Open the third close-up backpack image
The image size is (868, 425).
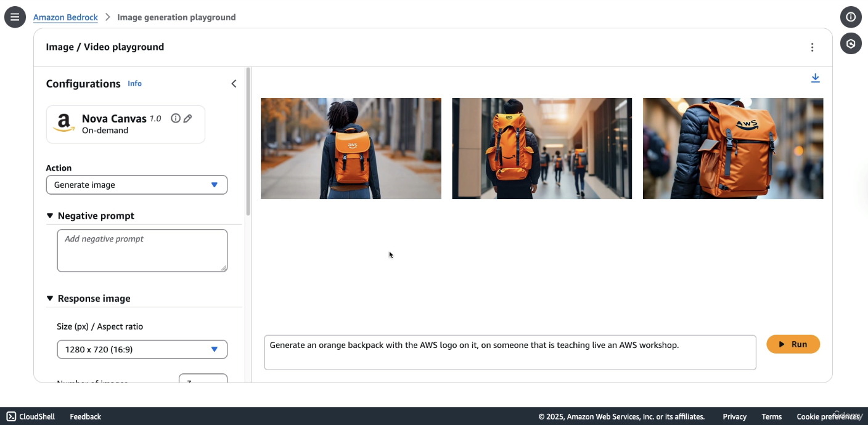(x=733, y=148)
